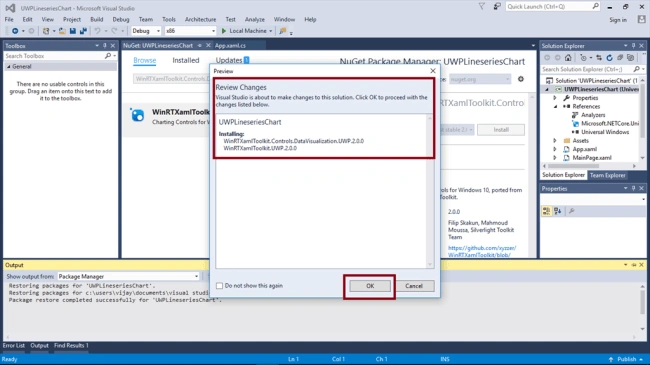Click the Save disk icon
Image resolution: width=650 pixels, height=365 pixels.
tap(73, 31)
